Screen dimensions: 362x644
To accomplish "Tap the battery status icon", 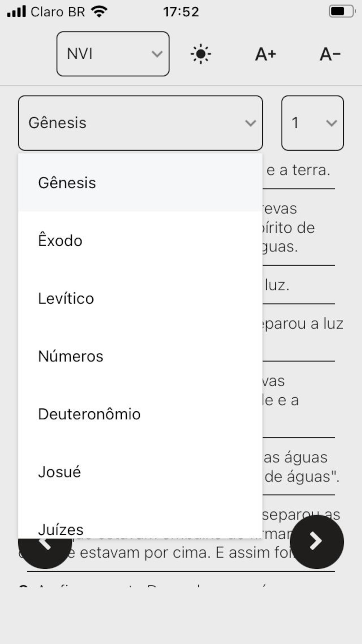I will (x=341, y=12).
